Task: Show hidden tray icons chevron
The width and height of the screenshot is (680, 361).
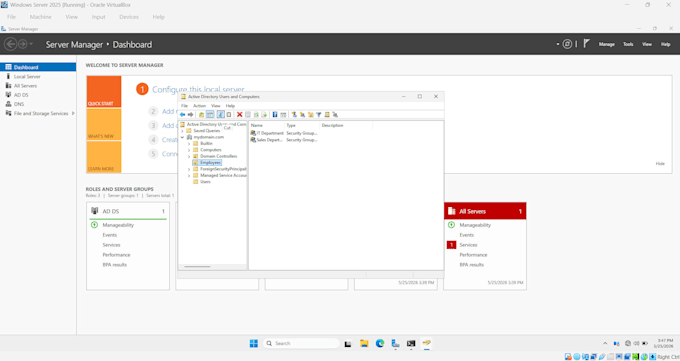Action: tap(605, 343)
